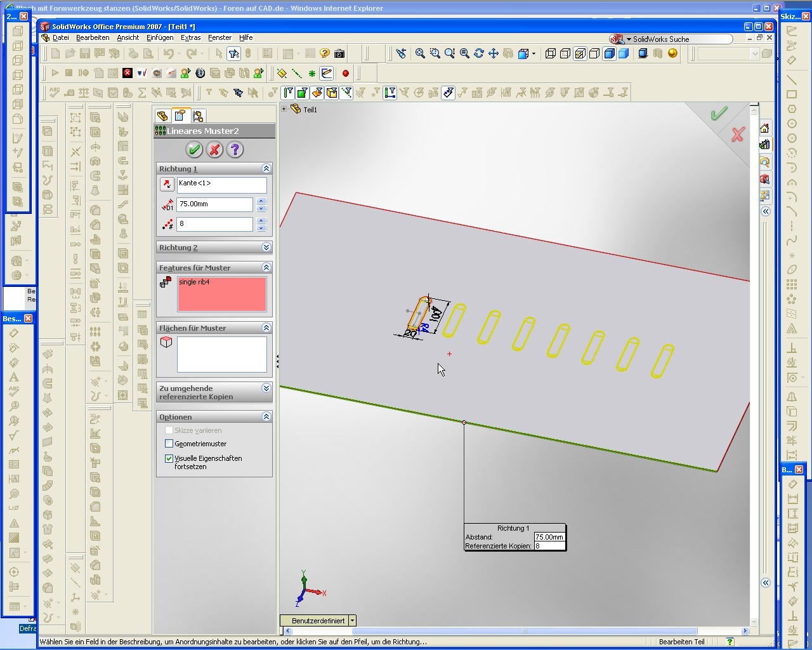Click the red X square icon on toolbar

[x=127, y=74]
